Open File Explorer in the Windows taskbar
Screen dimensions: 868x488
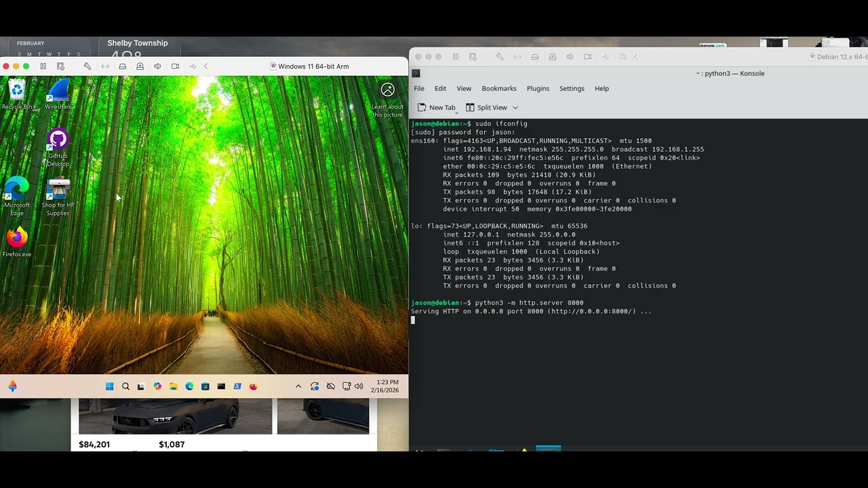174,386
